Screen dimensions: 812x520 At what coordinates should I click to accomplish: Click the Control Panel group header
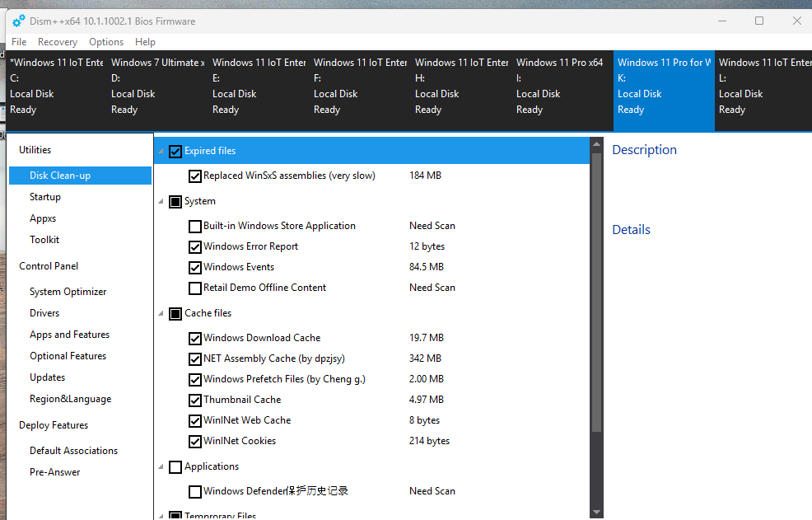click(x=49, y=266)
